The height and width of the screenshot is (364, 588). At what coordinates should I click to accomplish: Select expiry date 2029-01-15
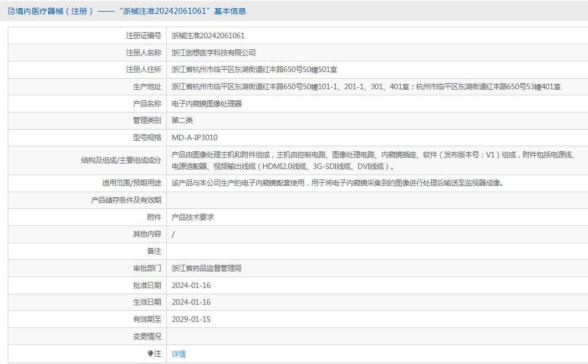click(x=191, y=319)
